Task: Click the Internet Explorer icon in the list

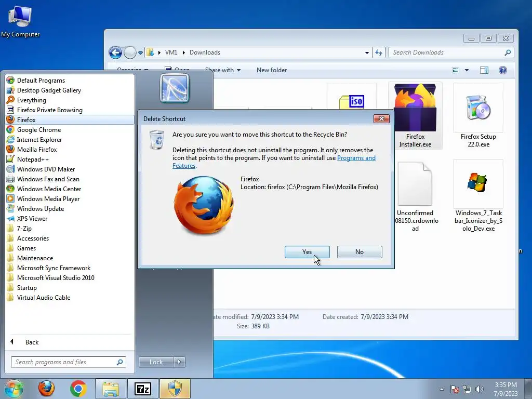Action: point(10,139)
